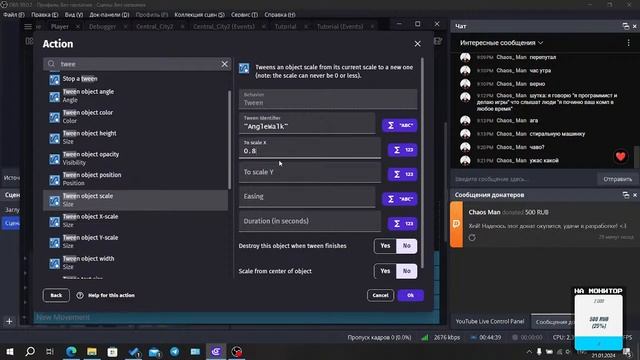Focus the To scale X field
Image resolution: width=640 pixels, height=360 pixels.
click(310, 148)
